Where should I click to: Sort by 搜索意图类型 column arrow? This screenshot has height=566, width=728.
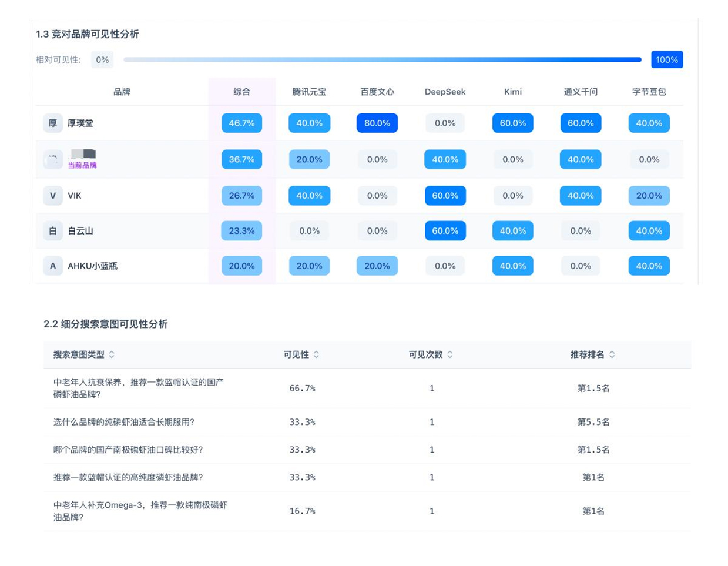point(112,354)
